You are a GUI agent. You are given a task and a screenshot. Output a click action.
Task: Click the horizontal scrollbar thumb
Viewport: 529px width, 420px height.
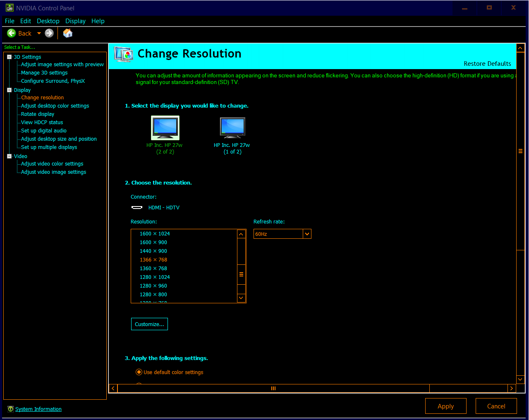pyautogui.click(x=273, y=388)
